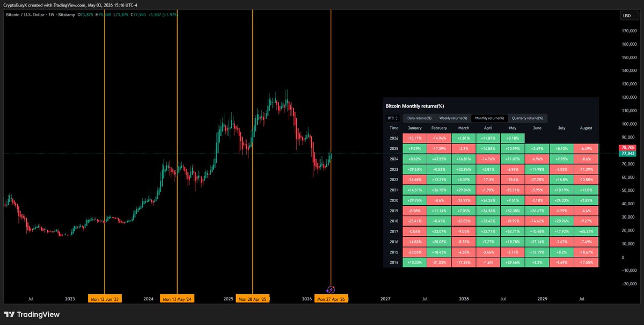Image resolution: width=644 pixels, height=325 pixels.
Task: Click the Mon 27 Apr '26 date marker
Action: [331, 299]
